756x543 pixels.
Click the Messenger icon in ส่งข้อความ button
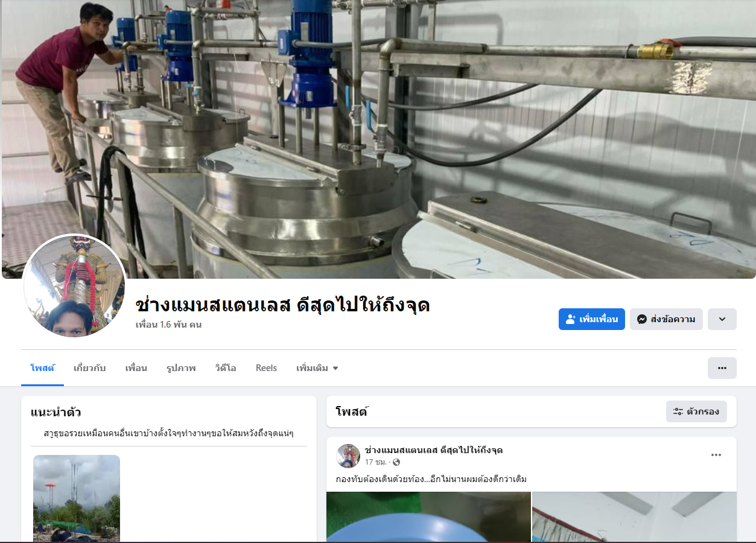tap(643, 319)
